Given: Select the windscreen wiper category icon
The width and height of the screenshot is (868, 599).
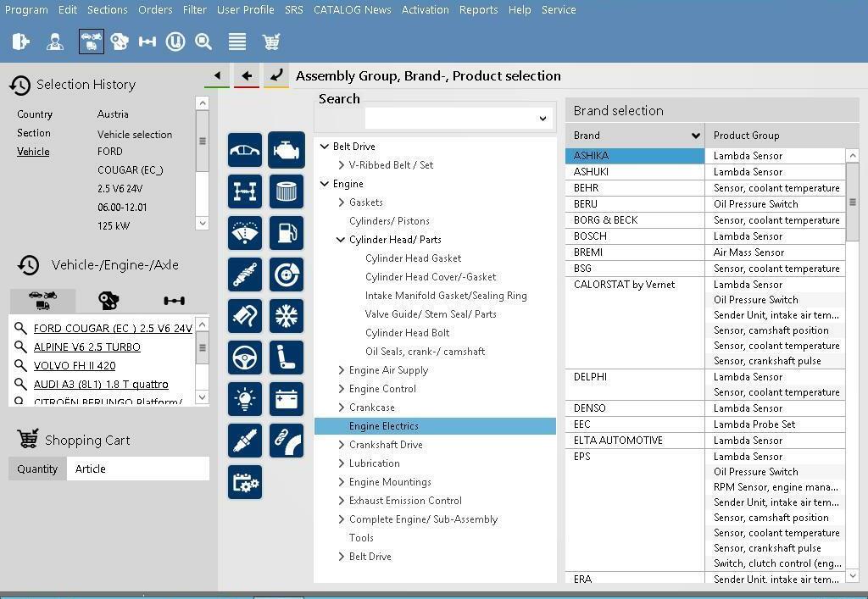Looking at the screenshot, I should 245,233.
